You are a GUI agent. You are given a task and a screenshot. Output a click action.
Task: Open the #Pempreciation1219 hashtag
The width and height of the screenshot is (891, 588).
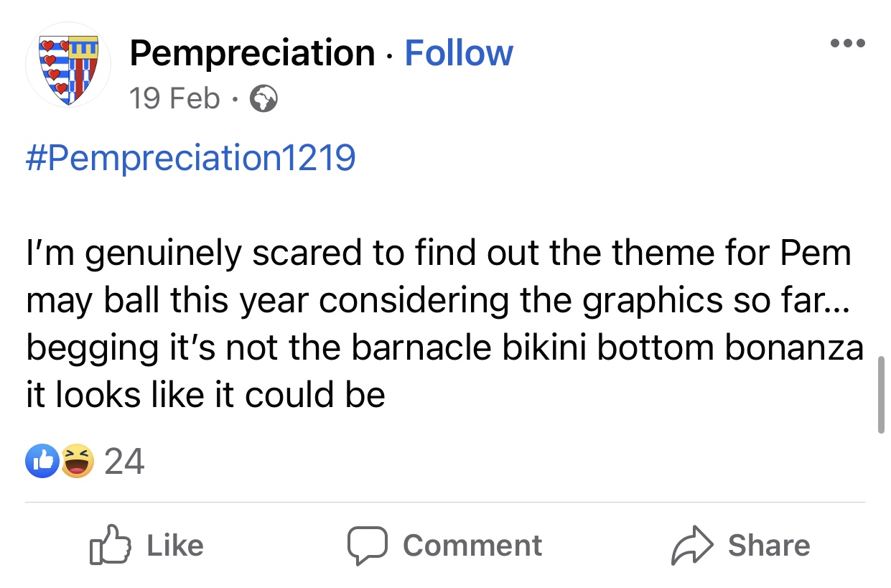coord(190,159)
